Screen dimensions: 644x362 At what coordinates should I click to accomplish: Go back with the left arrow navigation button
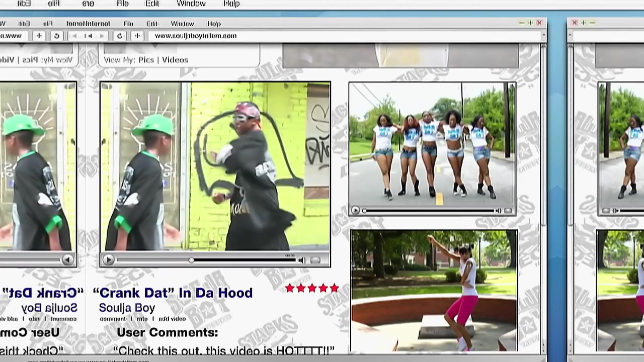pyautogui.click(x=75, y=36)
